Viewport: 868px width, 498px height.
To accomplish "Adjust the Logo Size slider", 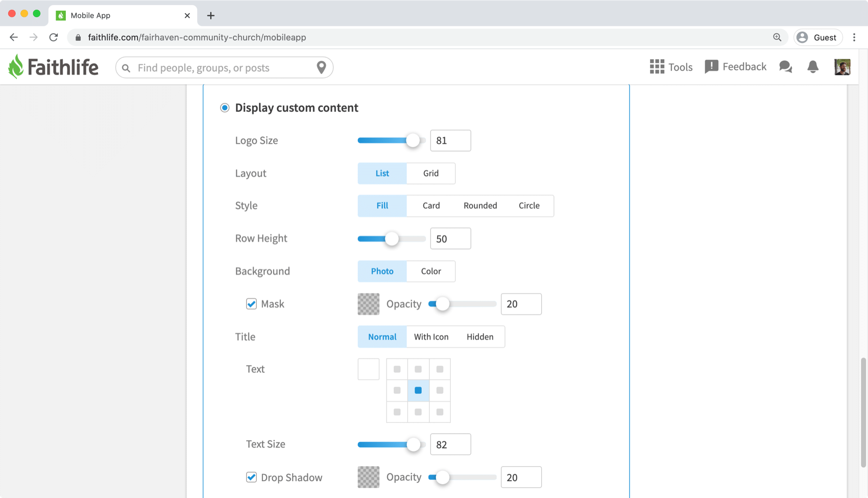I will tap(413, 140).
